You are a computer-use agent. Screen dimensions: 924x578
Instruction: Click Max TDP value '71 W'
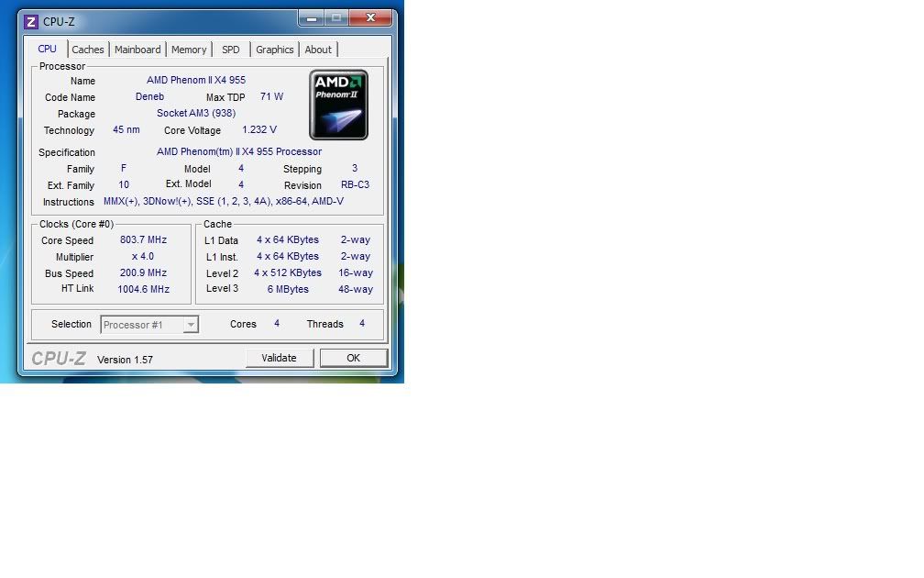point(271,96)
